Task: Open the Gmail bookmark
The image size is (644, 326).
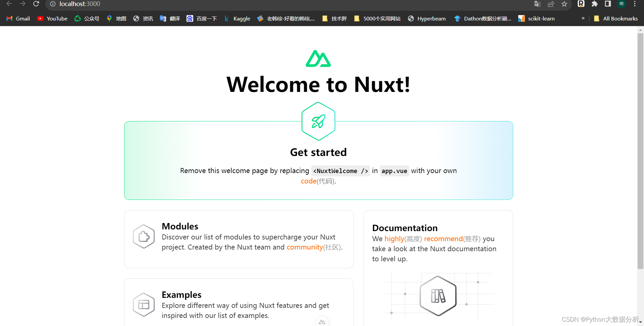Action: point(18,18)
